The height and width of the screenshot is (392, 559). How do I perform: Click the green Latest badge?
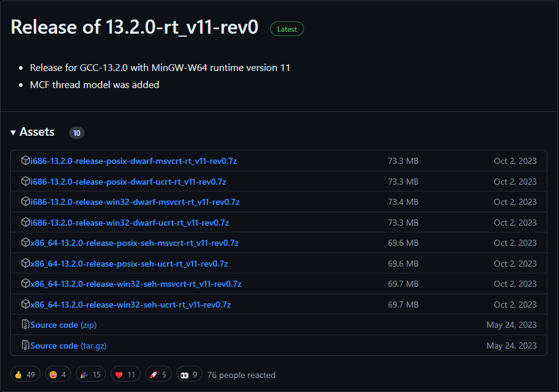287,29
